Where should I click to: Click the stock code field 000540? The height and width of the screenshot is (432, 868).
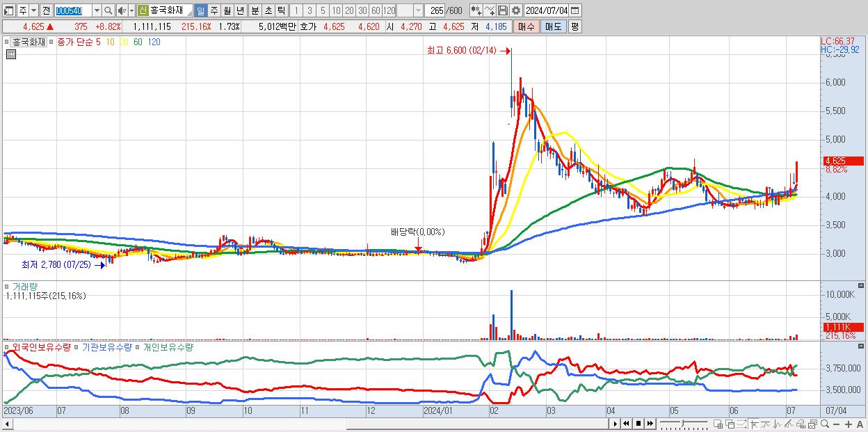coord(72,11)
